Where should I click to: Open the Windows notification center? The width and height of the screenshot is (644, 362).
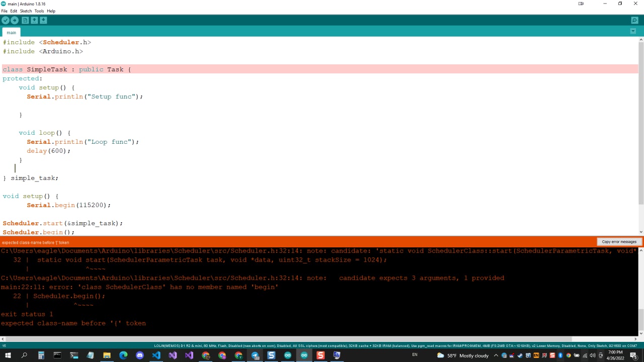633,355
